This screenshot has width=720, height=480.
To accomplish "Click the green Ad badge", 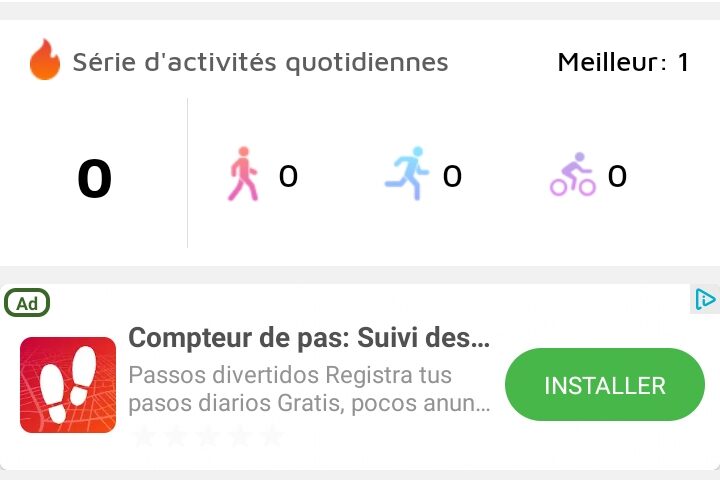I will point(27,303).
